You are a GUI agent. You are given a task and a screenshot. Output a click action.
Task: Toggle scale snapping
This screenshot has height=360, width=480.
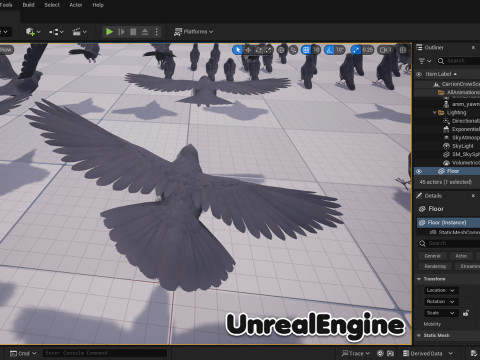pyautogui.click(x=356, y=50)
